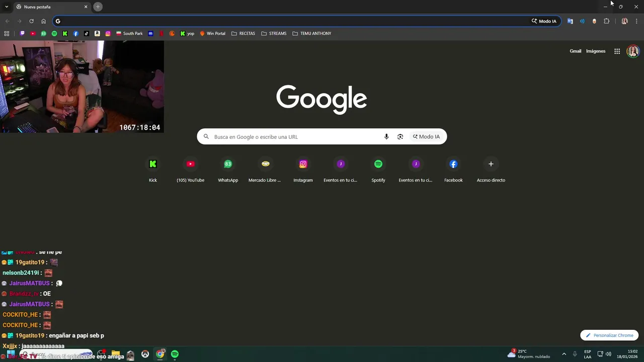This screenshot has height=362, width=644.
Task: Expand the RECETAS bookmark folder
Action: click(243, 34)
